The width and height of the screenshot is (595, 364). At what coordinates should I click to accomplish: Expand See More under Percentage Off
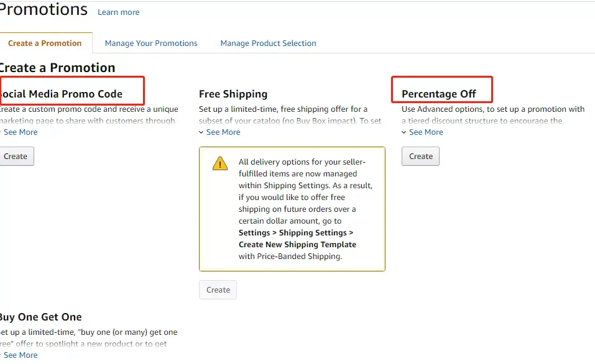pos(426,132)
